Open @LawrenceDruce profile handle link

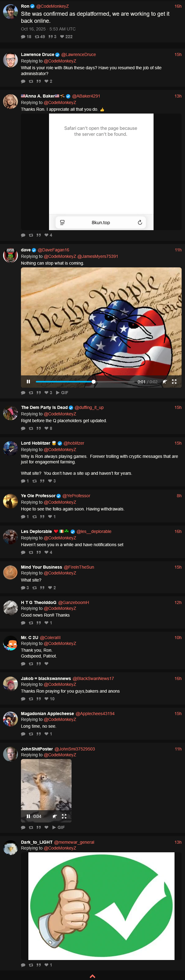[79, 55]
